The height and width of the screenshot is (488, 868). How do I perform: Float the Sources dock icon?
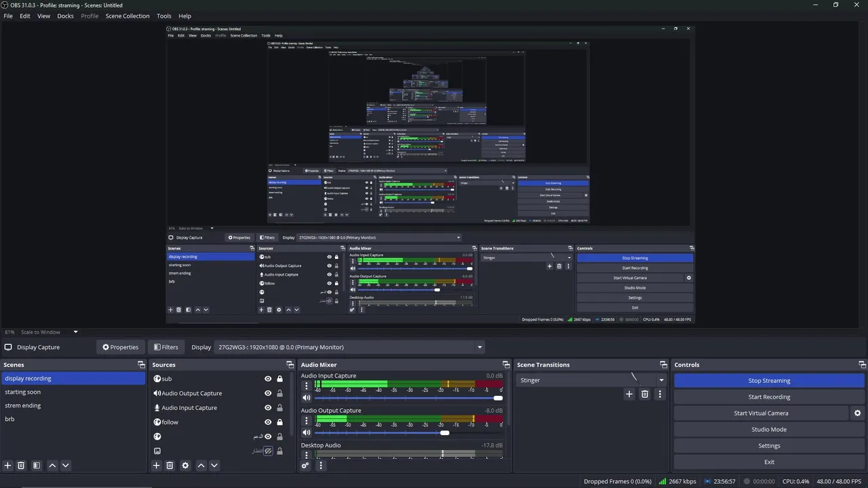coord(290,365)
